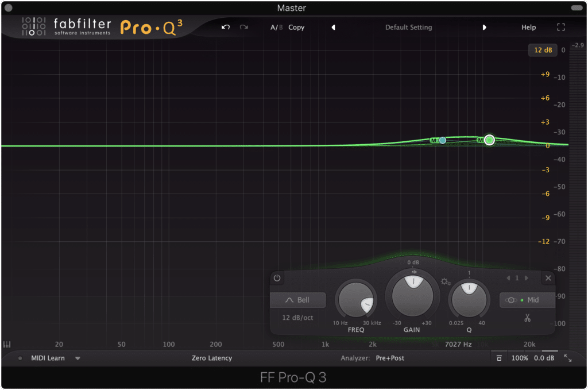588x390 pixels.
Task: Go to the previous preset arrow
Action: [x=334, y=28]
